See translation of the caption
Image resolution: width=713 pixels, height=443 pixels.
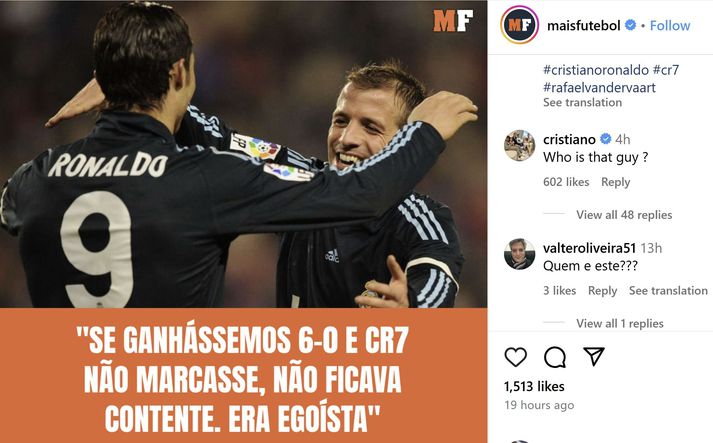pos(582,102)
